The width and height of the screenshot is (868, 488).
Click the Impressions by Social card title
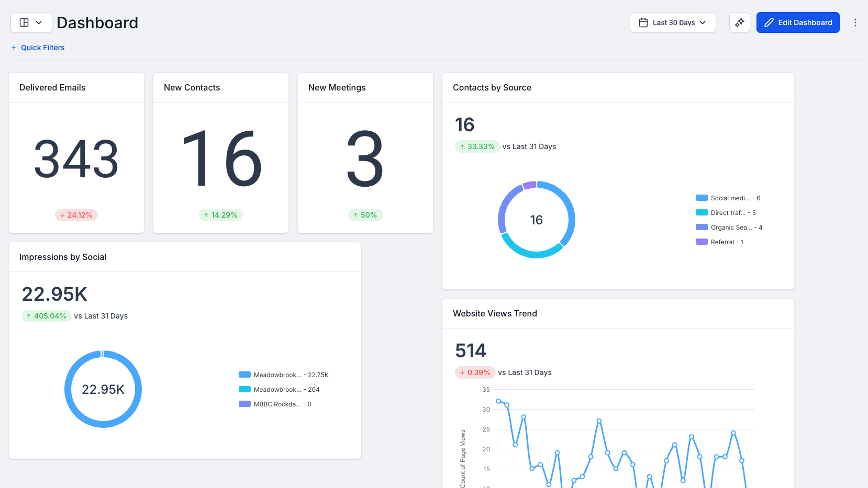click(x=63, y=257)
